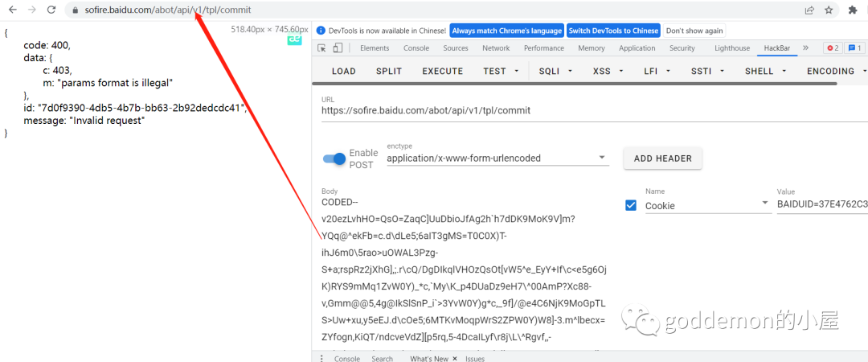
Task: Switch to the Console tab in top bar
Action: point(416,48)
